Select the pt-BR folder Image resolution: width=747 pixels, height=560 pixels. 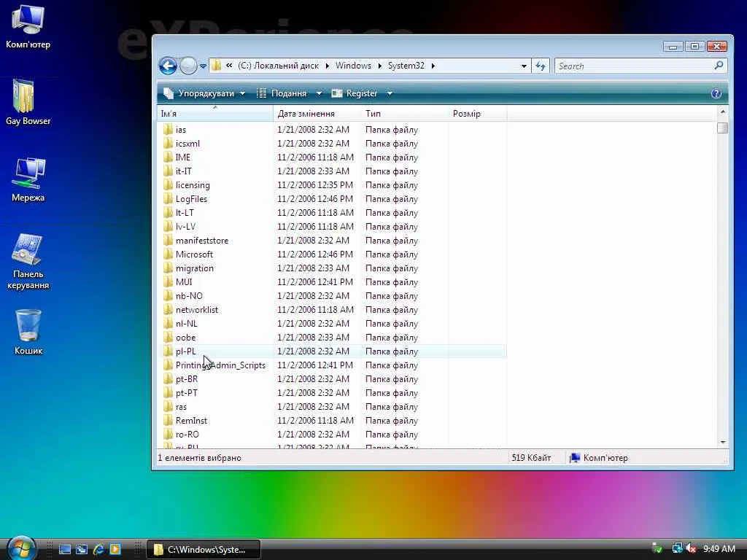coord(186,379)
